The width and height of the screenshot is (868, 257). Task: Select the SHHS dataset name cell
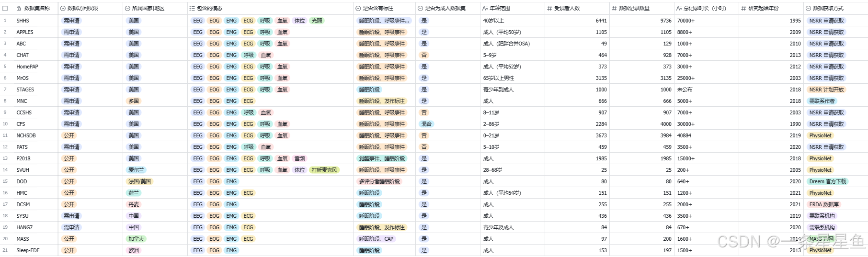34,21
